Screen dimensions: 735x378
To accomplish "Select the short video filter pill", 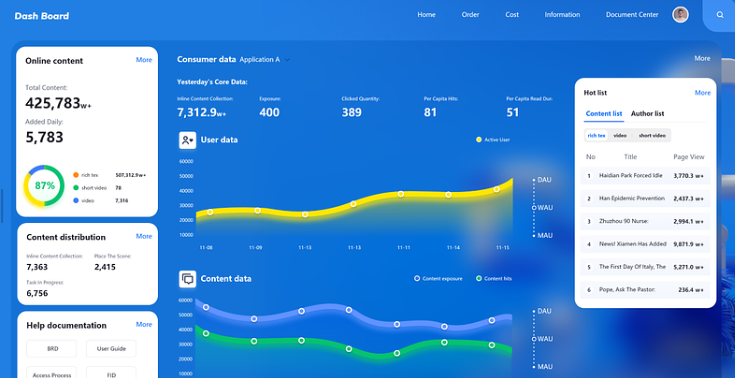I will 652,135.
